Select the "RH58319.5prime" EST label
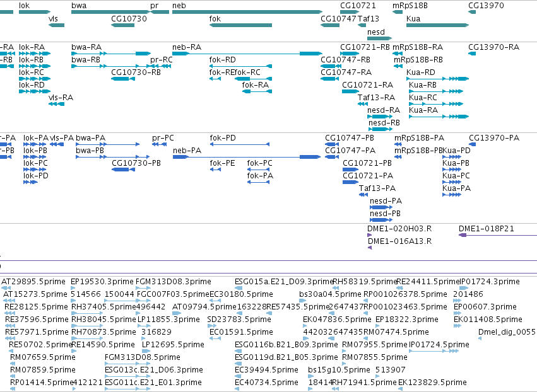 tap(365, 282)
